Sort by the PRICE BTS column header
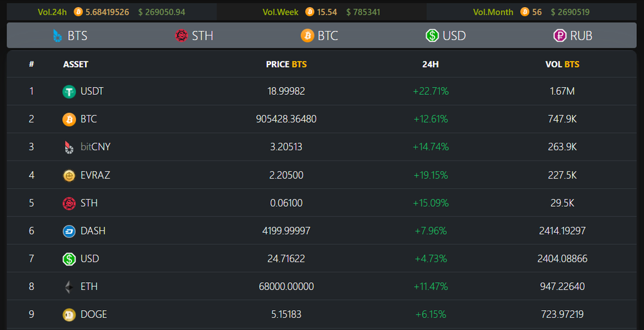The image size is (644, 330). (287, 64)
